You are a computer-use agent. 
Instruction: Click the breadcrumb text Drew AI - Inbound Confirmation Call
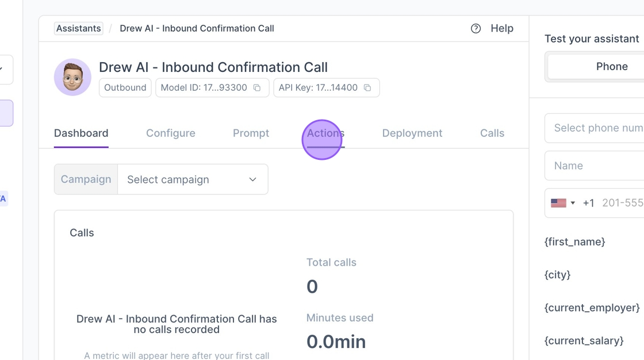tap(197, 28)
